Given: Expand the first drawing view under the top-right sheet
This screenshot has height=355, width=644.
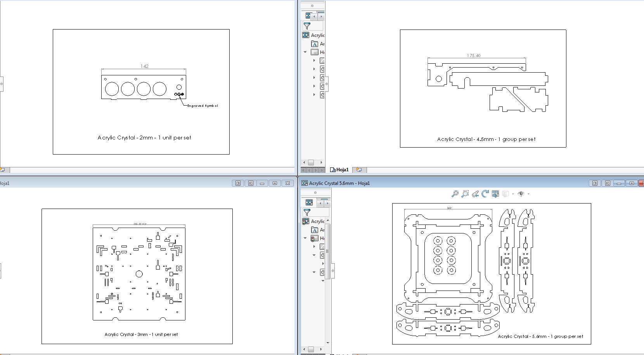Looking at the screenshot, I should (x=314, y=61).
